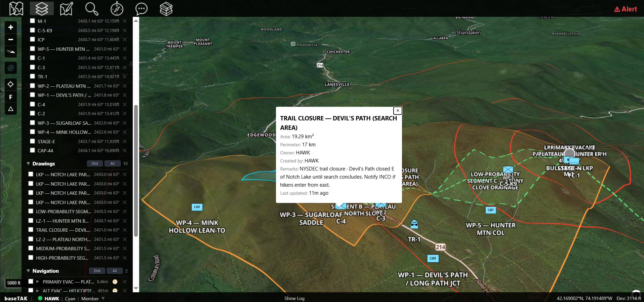The image size is (644, 302).
Task: Open the basemap selector icon
Action: (16, 8)
